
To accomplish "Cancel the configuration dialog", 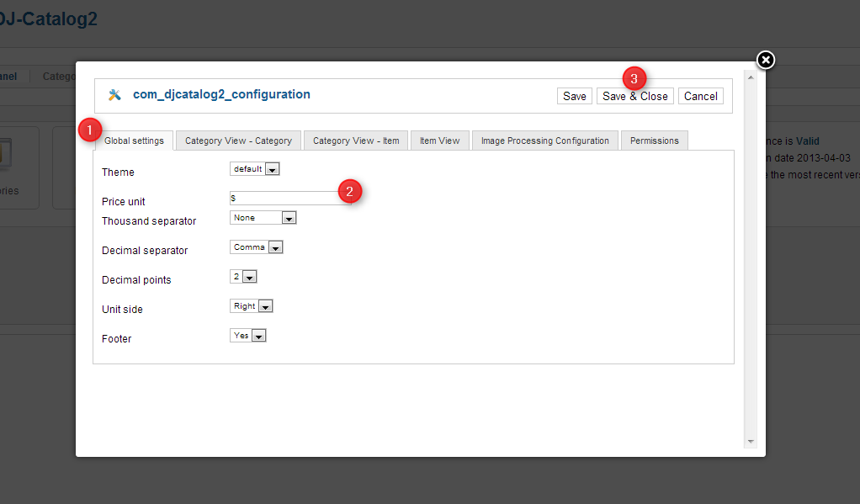I will point(700,96).
